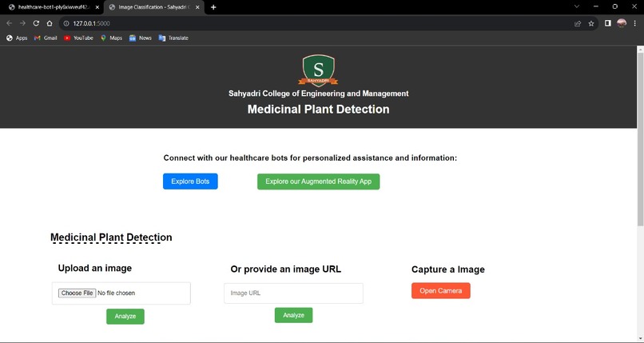This screenshot has width=644, height=343.
Task: Click the page vertical scrollbar thumb
Action: 640,139
